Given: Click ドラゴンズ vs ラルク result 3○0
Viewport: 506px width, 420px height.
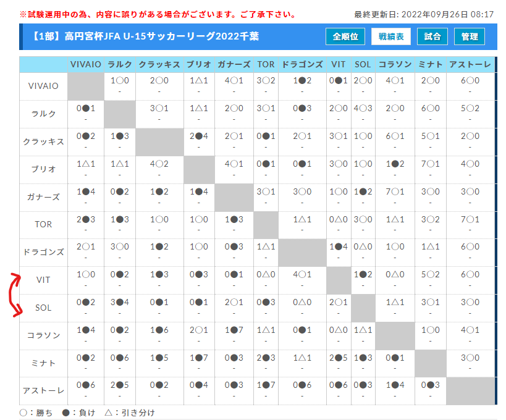Looking at the screenshot, I should (x=120, y=247).
